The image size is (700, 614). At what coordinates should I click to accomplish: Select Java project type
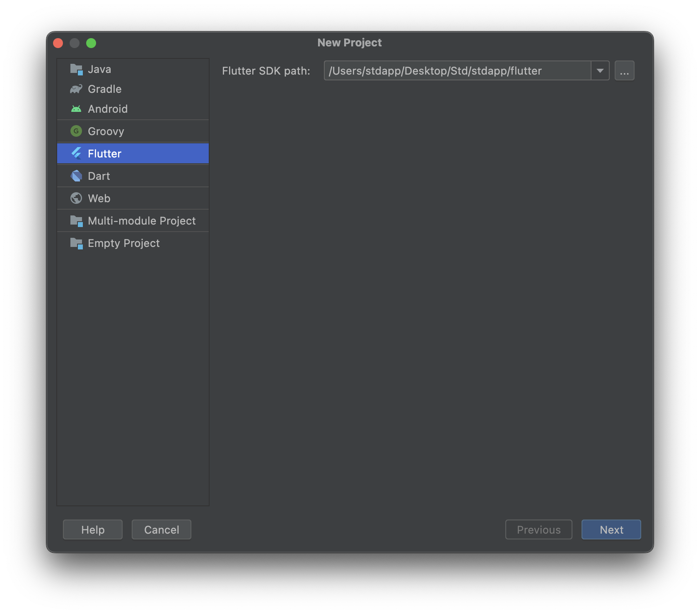133,69
